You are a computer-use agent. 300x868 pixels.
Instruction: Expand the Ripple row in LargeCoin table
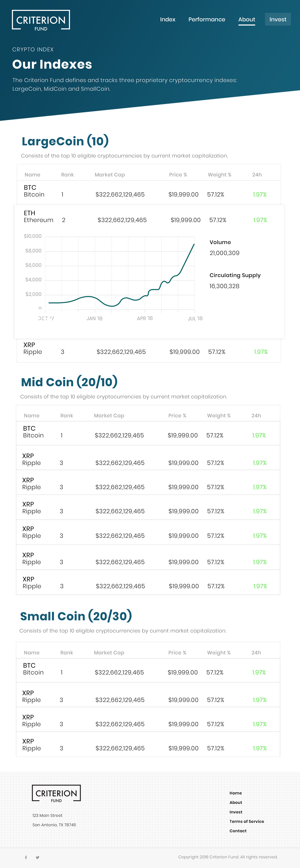click(148, 349)
